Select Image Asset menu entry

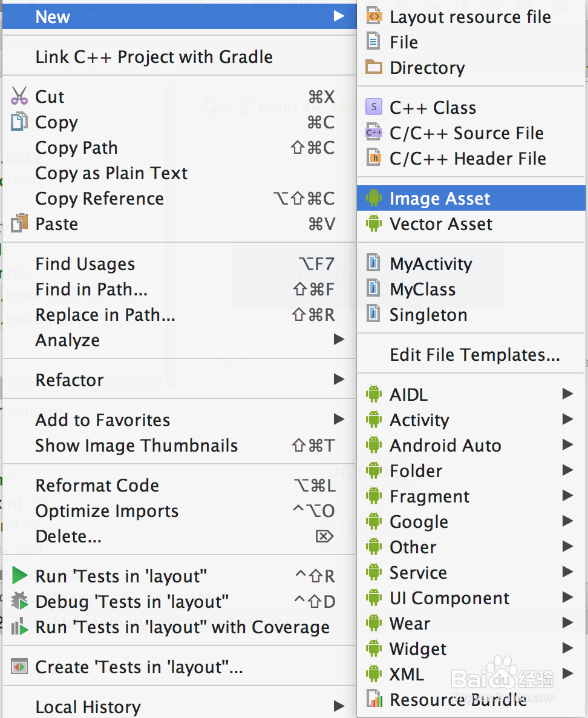pos(471,198)
